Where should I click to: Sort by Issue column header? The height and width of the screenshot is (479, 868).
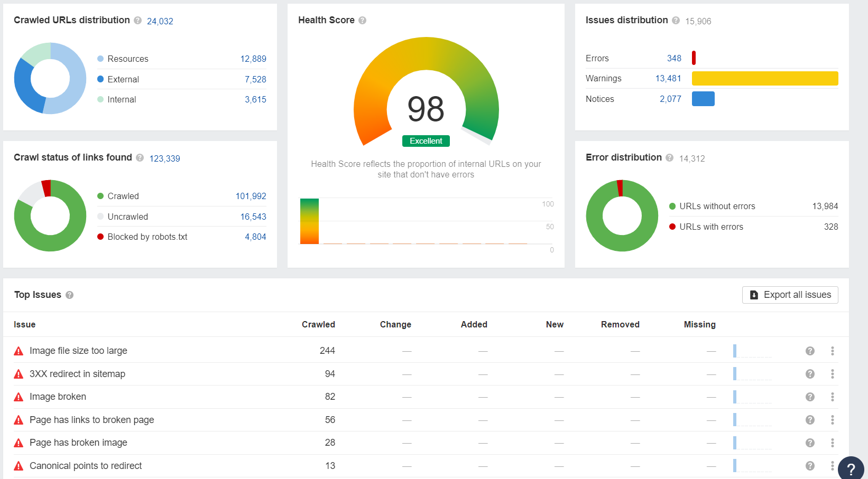coord(25,324)
